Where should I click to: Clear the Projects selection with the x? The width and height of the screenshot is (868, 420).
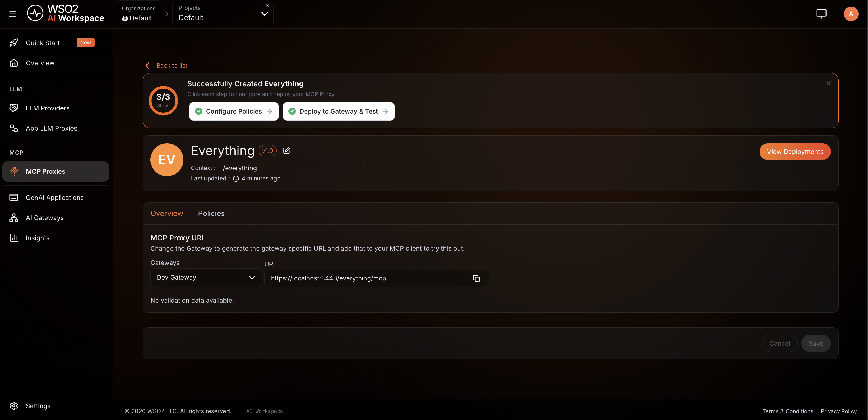coord(267,5)
